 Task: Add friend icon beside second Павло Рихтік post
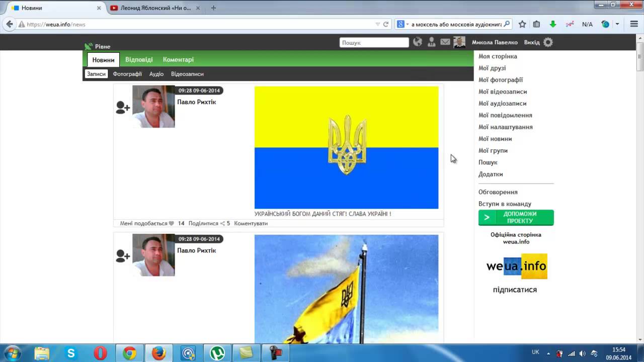click(123, 256)
